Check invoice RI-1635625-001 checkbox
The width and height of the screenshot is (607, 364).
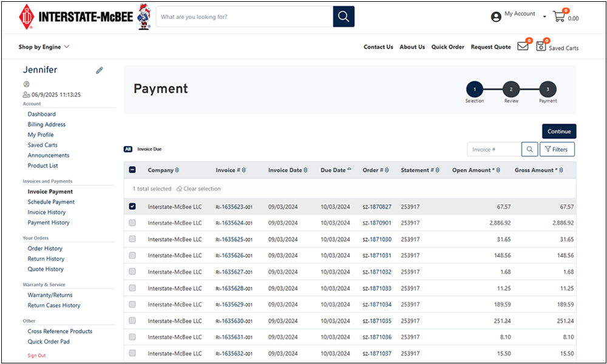point(132,239)
